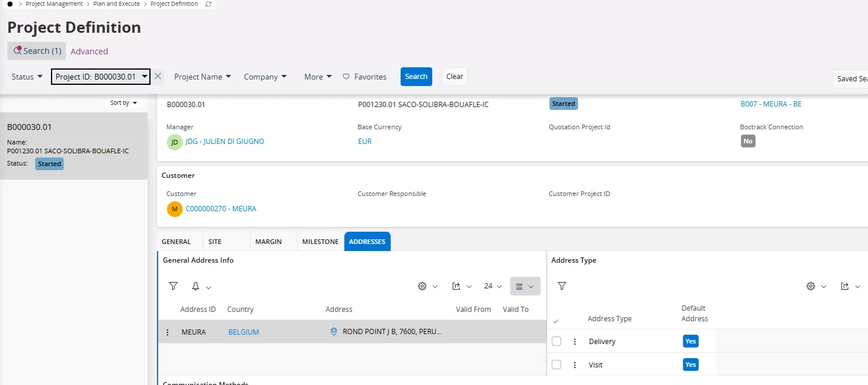Viewport: 868px width, 385px height.
Task: Open the list view layout switcher
Action: coord(525,286)
